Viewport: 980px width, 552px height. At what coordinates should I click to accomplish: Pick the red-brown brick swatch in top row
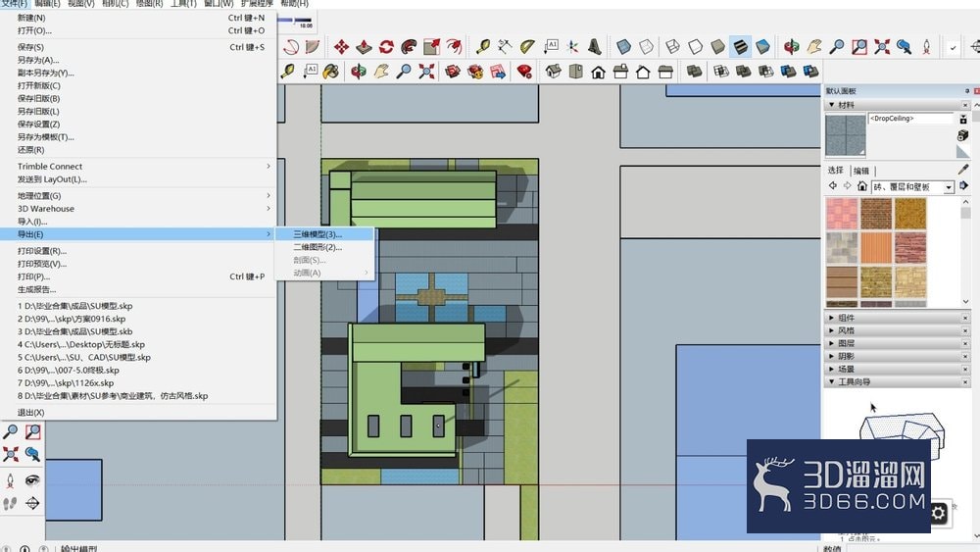click(876, 214)
